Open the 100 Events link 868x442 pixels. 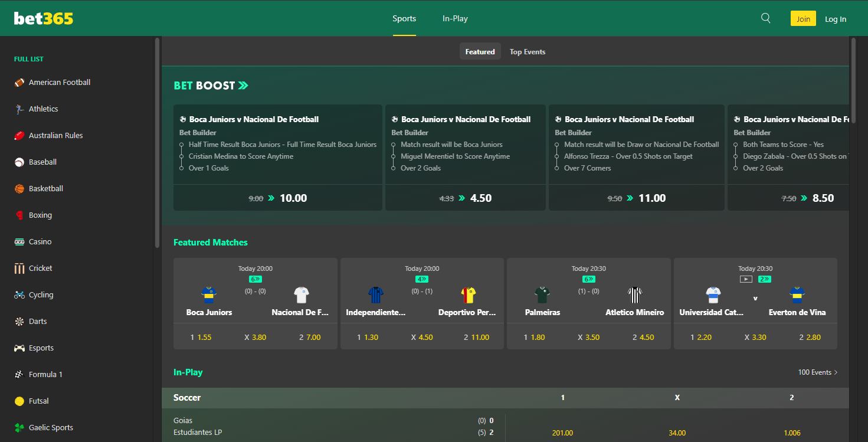tap(818, 372)
